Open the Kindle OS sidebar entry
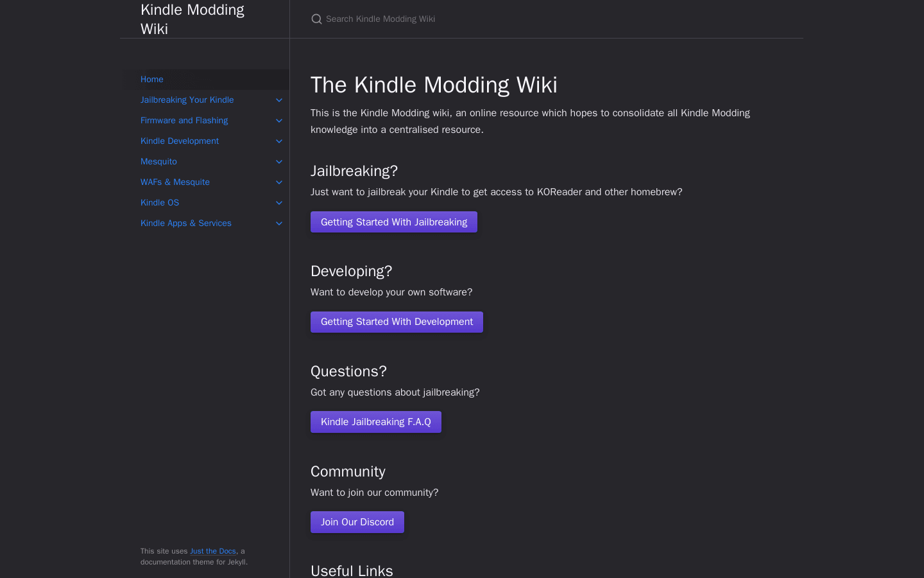 click(159, 202)
